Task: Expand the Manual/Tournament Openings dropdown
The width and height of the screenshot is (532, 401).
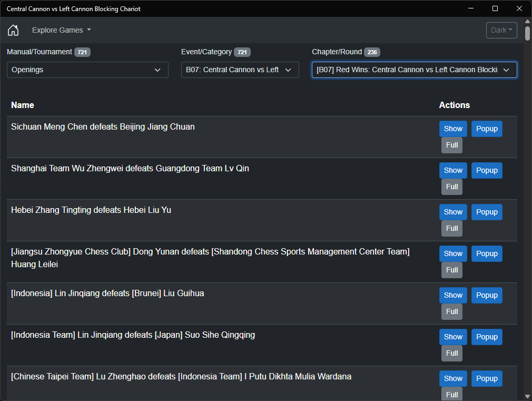Action: [87, 70]
